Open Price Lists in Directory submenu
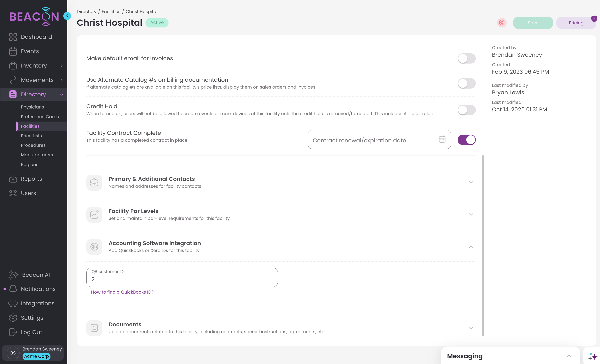The height and width of the screenshot is (364, 600). coord(31,136)
